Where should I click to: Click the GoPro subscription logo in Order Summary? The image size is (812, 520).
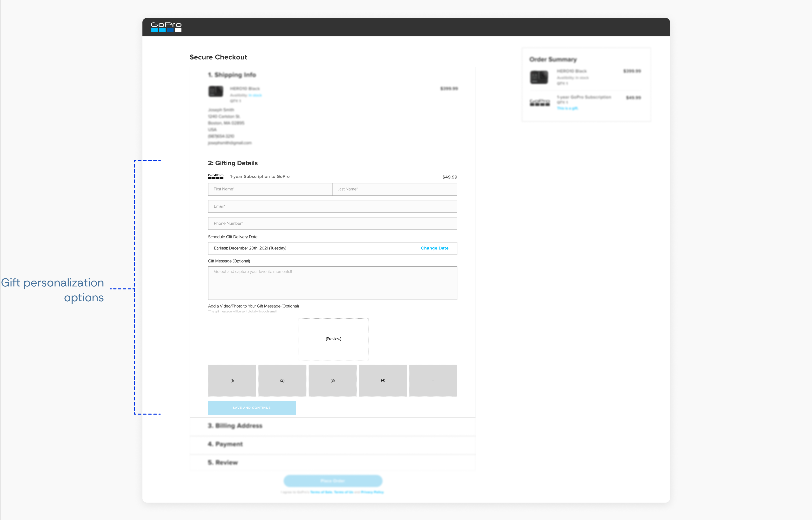[540, 103]
